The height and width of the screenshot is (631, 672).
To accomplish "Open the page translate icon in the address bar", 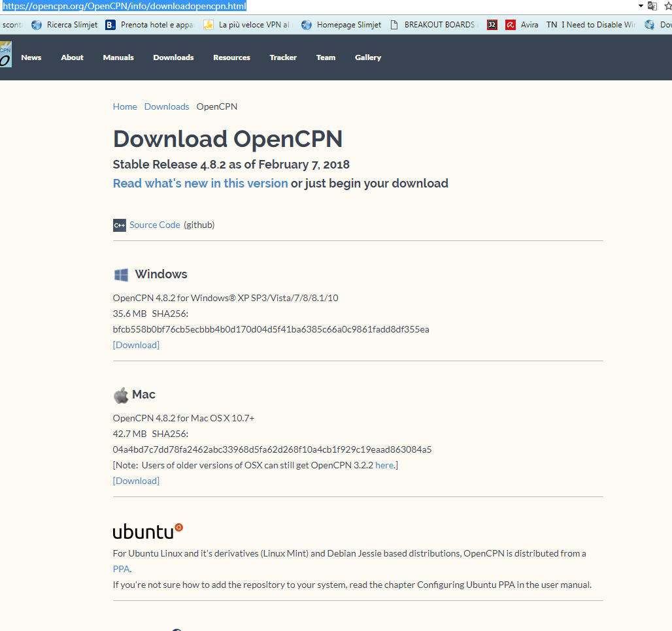I will [x=652, y=6].
